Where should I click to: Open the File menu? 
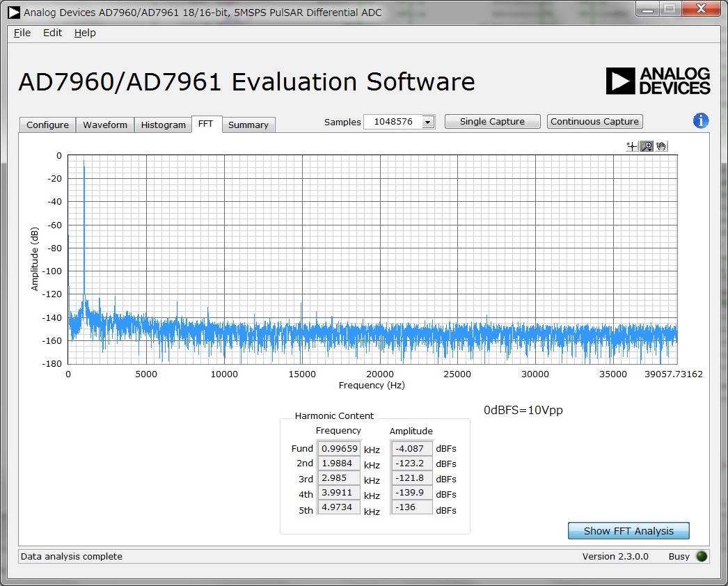point(22,33)
